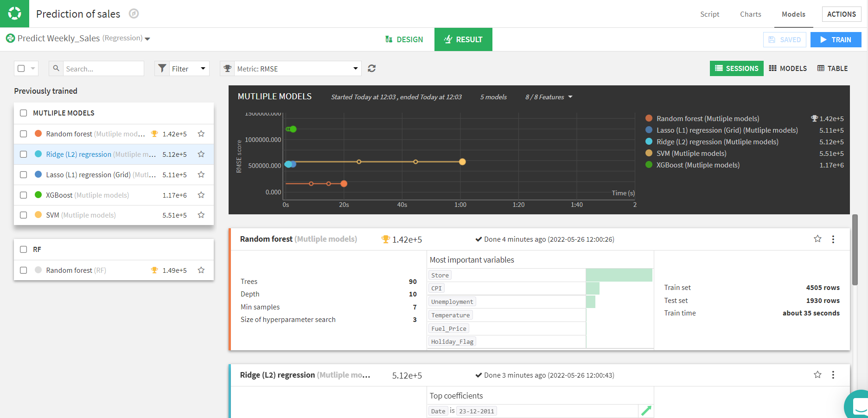Click the TRAIN button

pyautogui.click(x=836, y=39)
